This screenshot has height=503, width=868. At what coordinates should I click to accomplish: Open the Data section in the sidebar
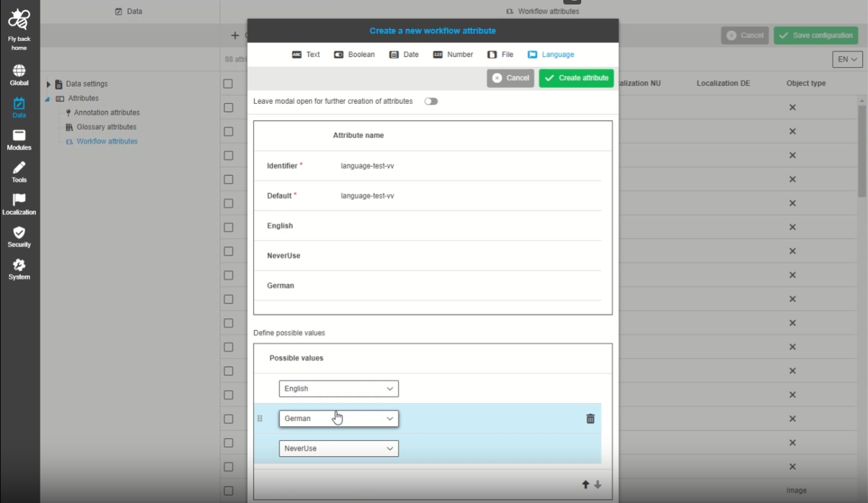(x=19, y=108)
